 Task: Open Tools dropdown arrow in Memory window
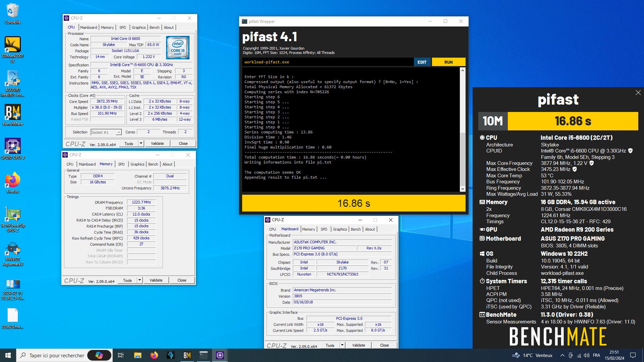(x=140, y=280)
